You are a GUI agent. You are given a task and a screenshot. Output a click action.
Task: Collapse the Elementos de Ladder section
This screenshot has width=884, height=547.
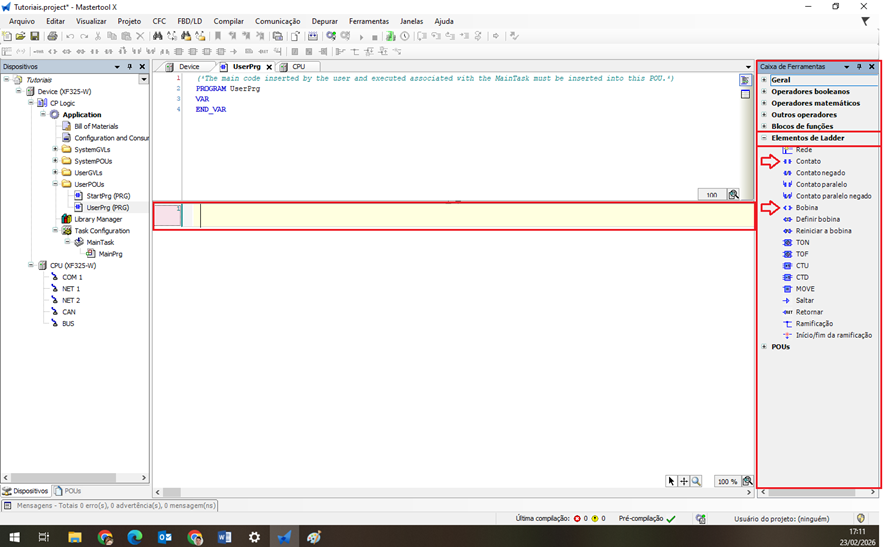(764, 138)
